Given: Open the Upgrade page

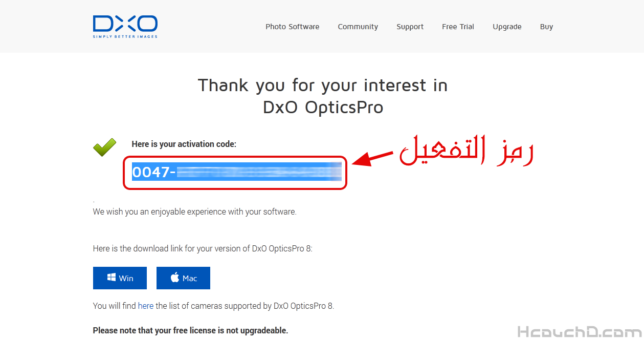Looking at the screenshot, I should point(507,27).
